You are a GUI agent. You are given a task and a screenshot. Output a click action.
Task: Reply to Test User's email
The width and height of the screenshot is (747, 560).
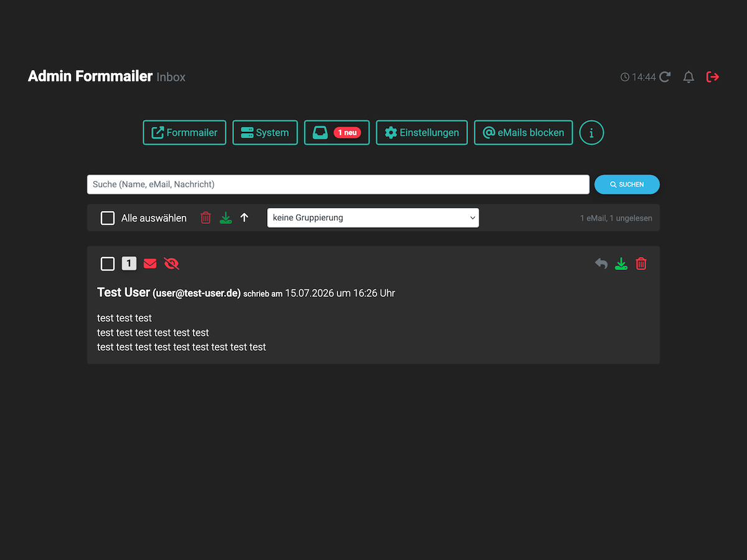tap(601, 264)
